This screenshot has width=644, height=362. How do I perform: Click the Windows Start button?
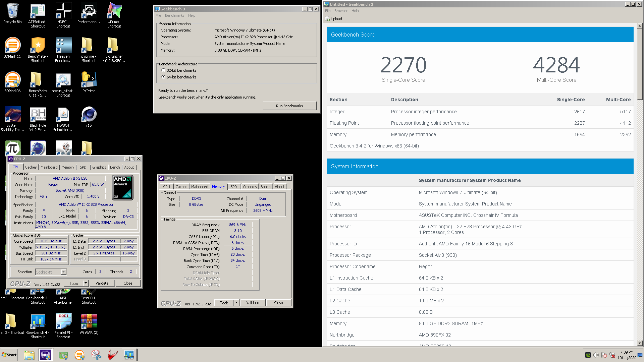[x=9, y=355]
